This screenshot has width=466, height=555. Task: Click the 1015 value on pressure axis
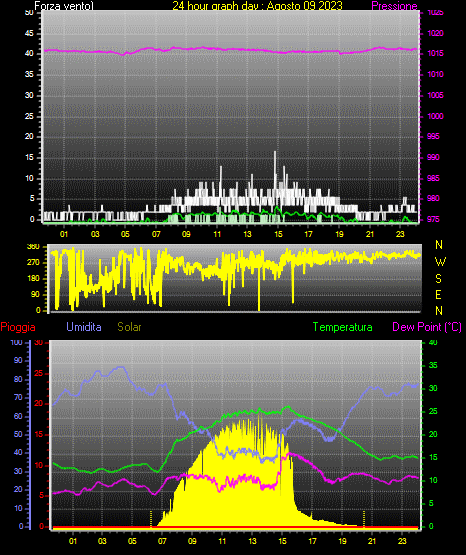435,53
